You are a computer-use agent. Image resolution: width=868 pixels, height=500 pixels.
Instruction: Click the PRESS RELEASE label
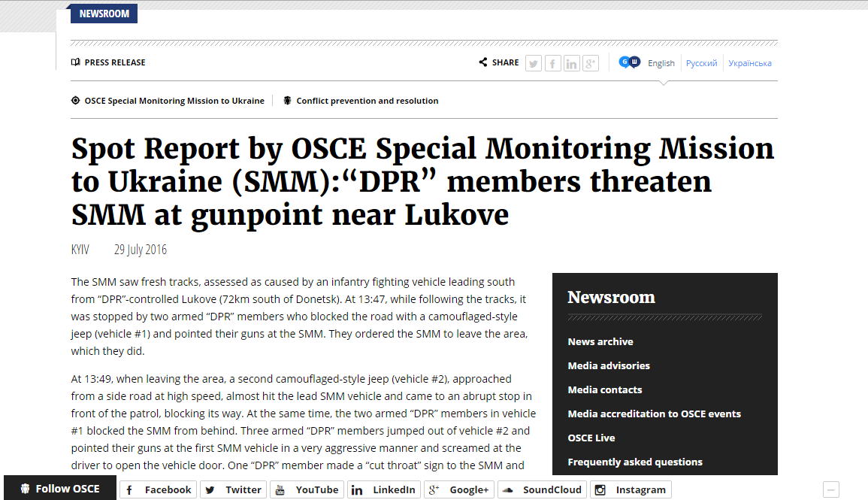coord(115,62)
